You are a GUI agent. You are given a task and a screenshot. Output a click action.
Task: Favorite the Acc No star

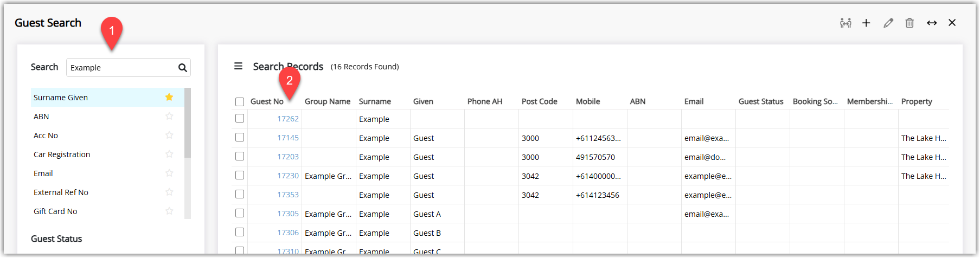coord(169,135)
